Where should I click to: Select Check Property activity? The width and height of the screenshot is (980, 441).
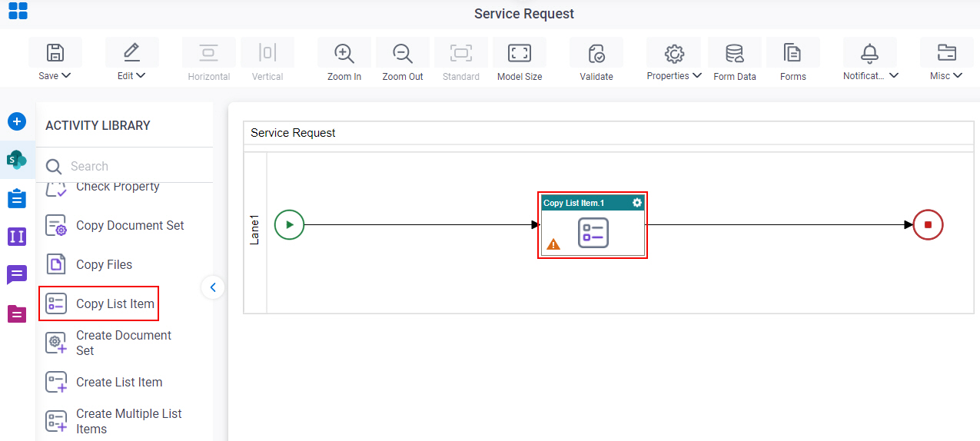point(102,187)
